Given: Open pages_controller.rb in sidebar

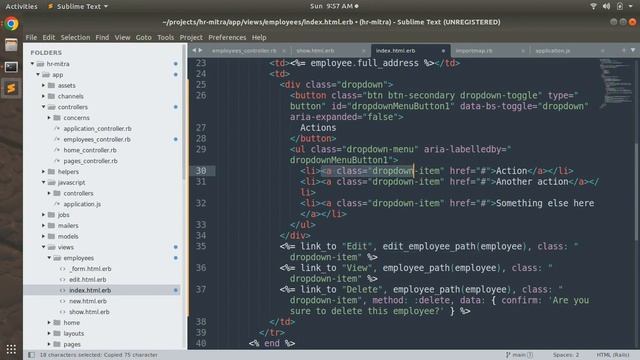Looking at the screenshot, I should [x=90, y=161].
